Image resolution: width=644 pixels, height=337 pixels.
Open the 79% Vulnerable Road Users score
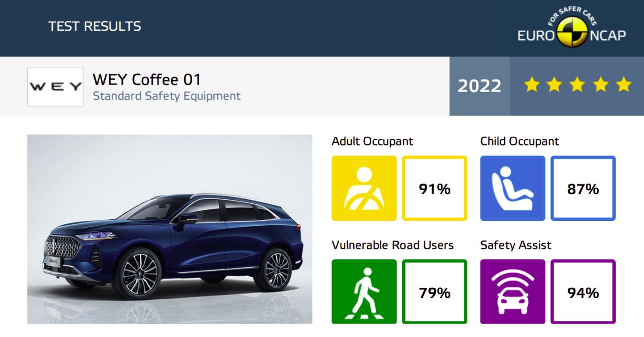[x=435, y=292]
